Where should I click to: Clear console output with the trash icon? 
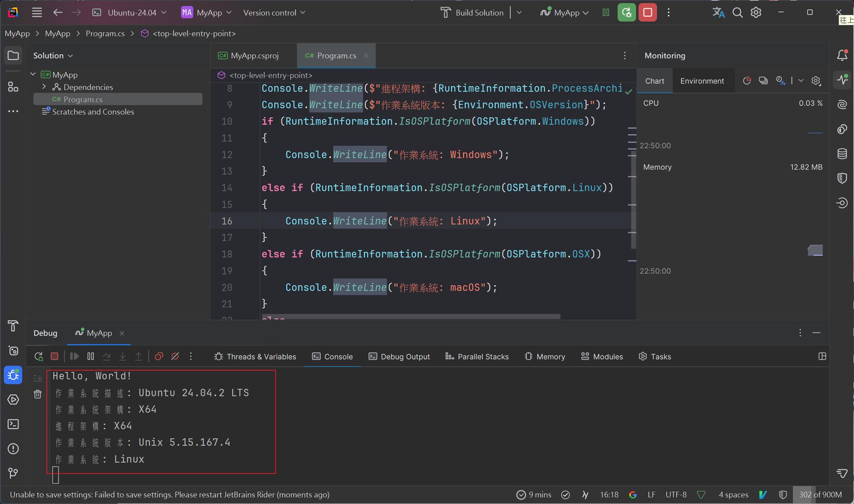(x=38, y=394)
